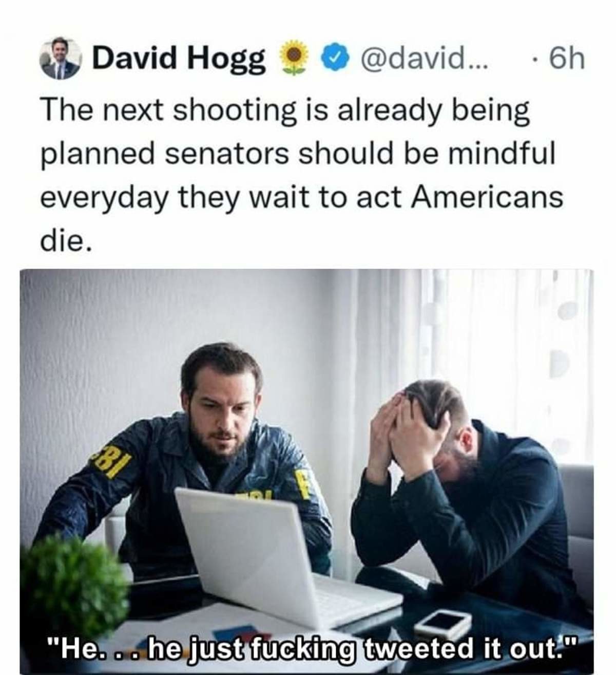Select the word "senators" in the tweet
The width and height of the screenshot is (616, 675).
point(227,154)
